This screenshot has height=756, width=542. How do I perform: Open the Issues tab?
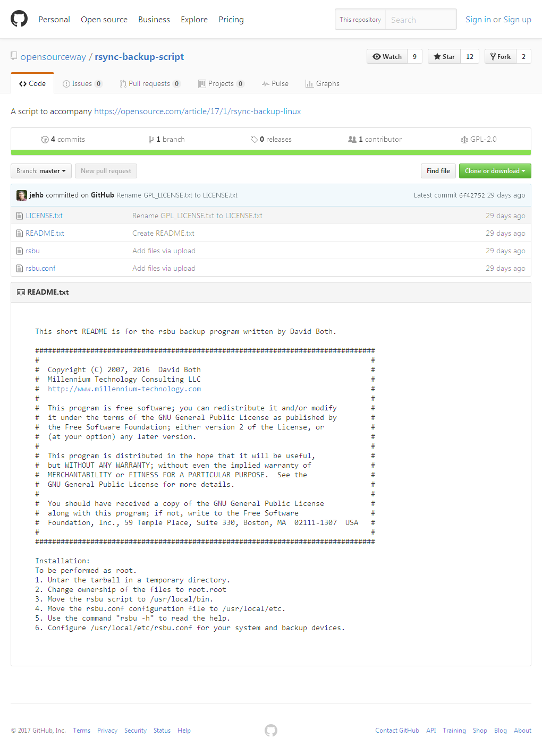point(82,83)
